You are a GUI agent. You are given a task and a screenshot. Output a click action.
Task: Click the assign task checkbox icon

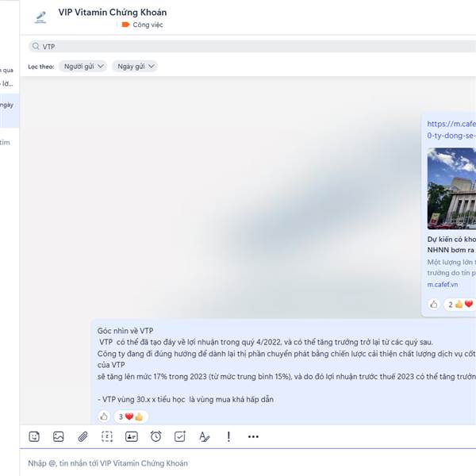[180, 436]
